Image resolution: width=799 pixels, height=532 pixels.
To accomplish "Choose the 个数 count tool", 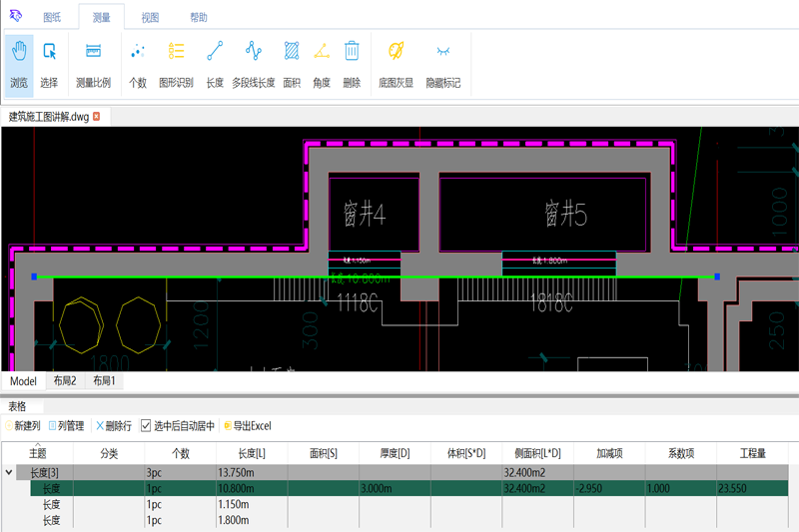I will (138, 63).
